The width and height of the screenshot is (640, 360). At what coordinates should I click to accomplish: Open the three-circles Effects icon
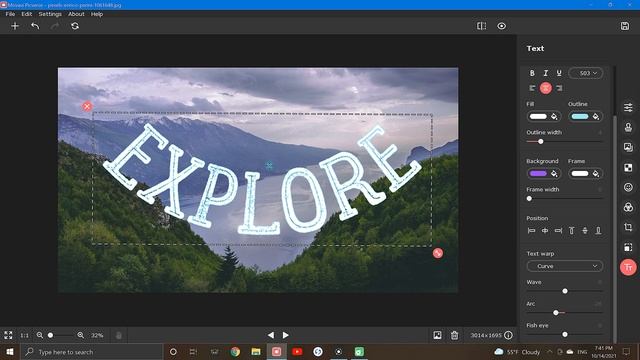pyautogui.click(x=628, y=207)
